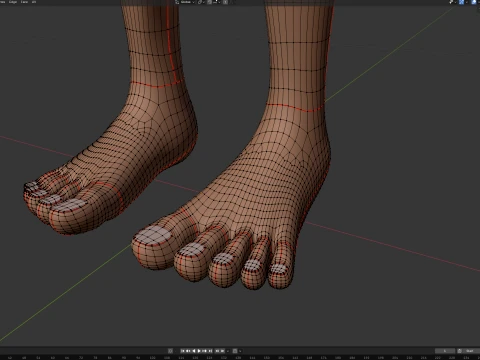Viewport: 480px width, 360px height.
Task: Open the Edge menu in the header
Action: click(x=13, y=2)
